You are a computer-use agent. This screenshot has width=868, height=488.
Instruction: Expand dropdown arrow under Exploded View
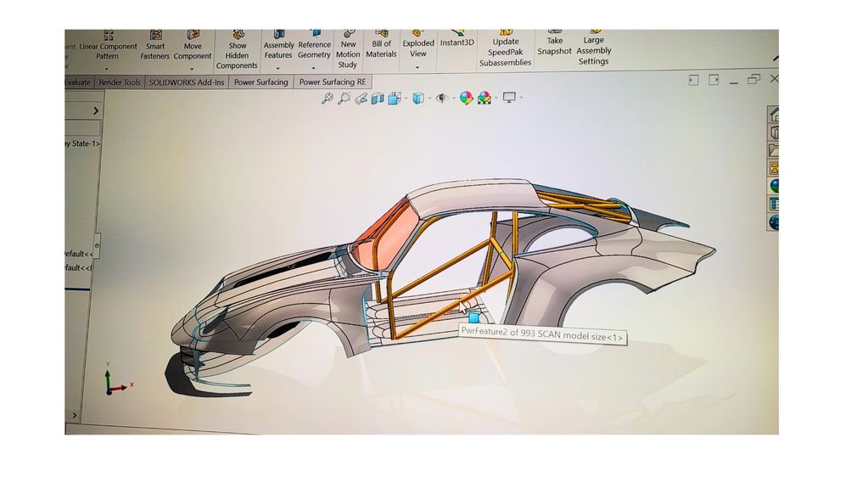click(x=417, y=68)
